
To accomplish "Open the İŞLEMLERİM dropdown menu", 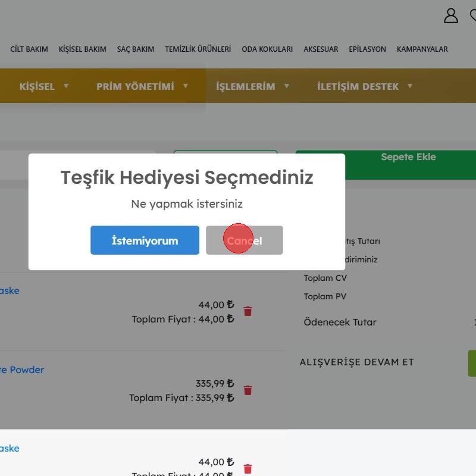I will pyautogui.click(x=252, y=86).
